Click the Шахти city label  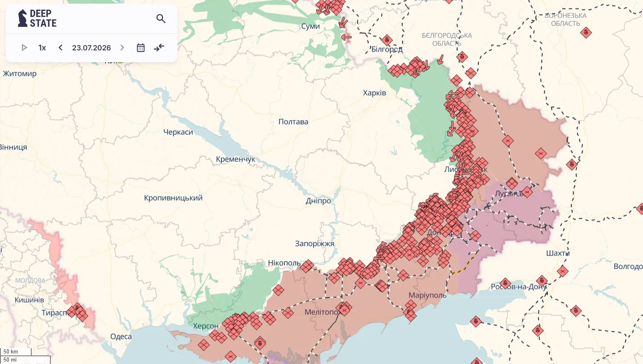point(558,253)
